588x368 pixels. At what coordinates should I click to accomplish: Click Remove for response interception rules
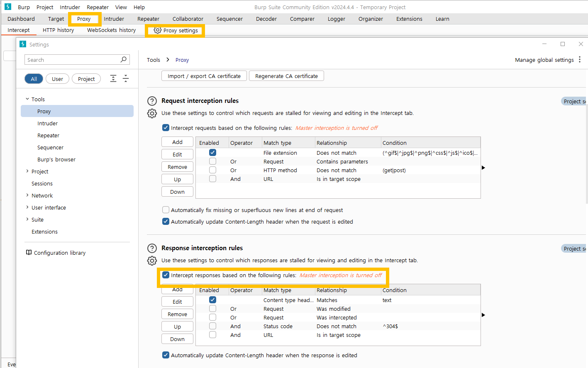(x=177, y=314)
